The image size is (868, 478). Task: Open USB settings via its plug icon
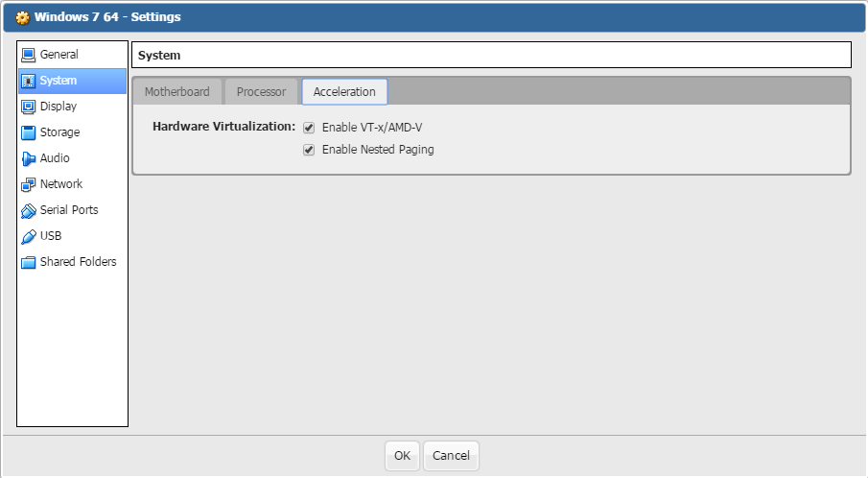coord(29,236)
